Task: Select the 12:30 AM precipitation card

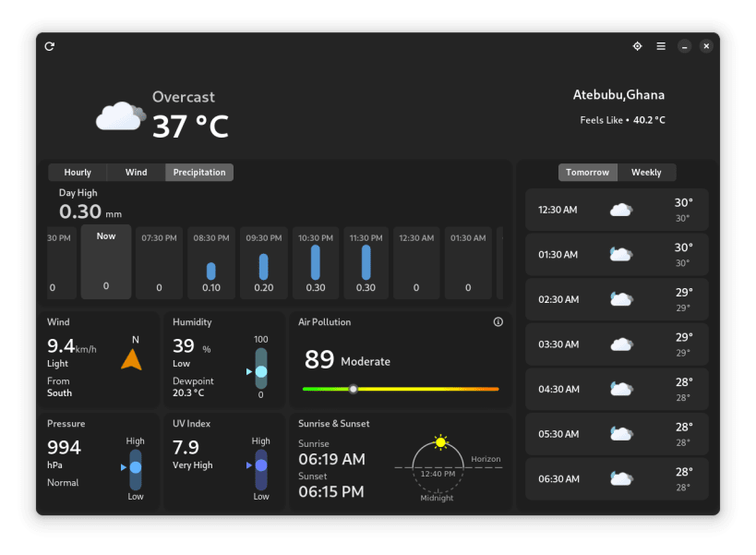Action: pyautogui.click(x=416, y=263)
